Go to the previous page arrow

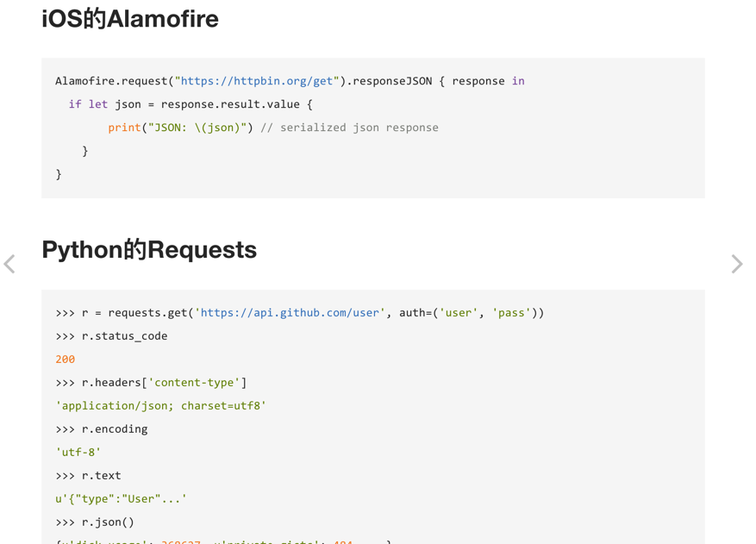[x=9, y=264]
